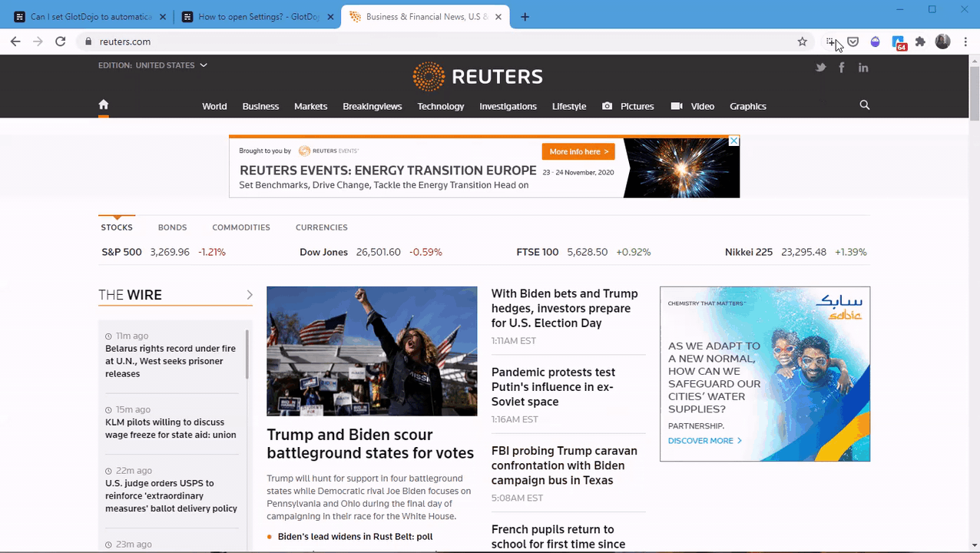Go back to the previous page
The height and width of the screenshot is (553, 980).
tap(15, 41)
